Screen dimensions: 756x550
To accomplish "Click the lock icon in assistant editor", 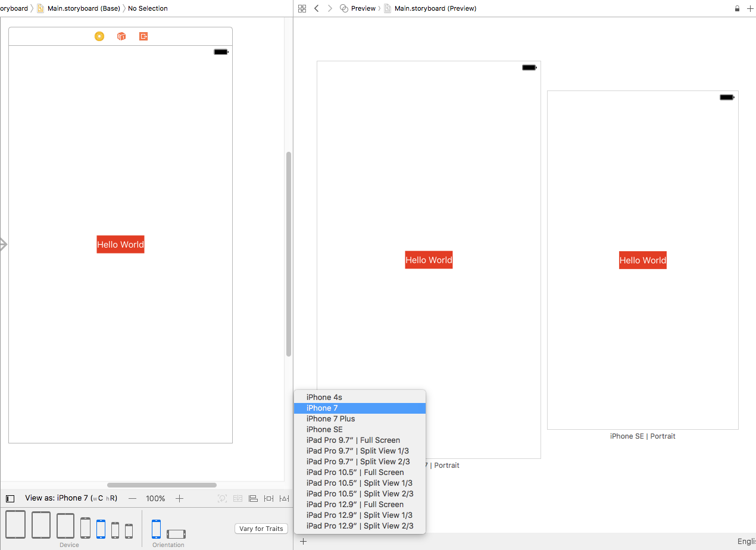I will click(x=737, y=8).
